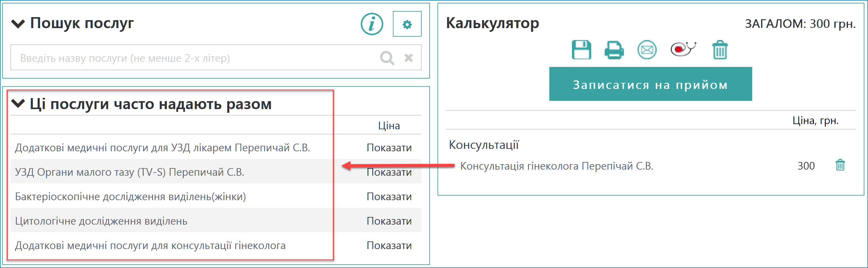Click the Ціна column header
The height and width of the screenshot is (268, 868).
[x=389, y=126]
